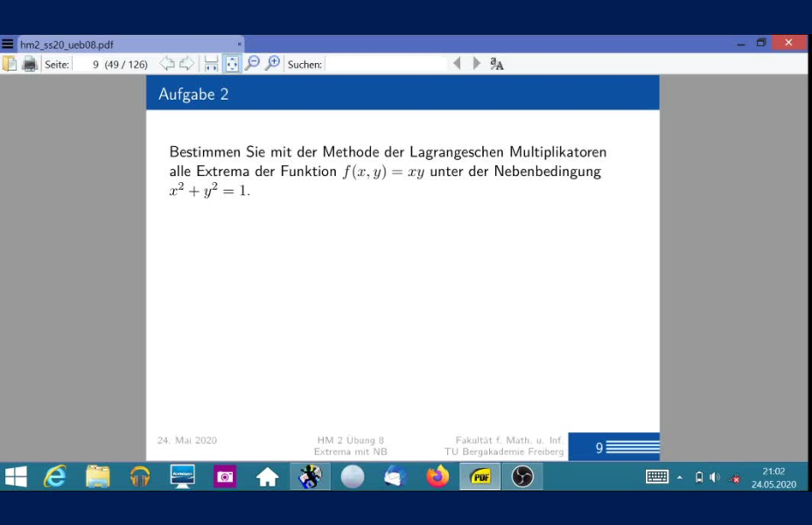Click slide number 9 in footer
Image resolution: width=812 pixels, height=525 pixels.
click(x=599, y=447)
